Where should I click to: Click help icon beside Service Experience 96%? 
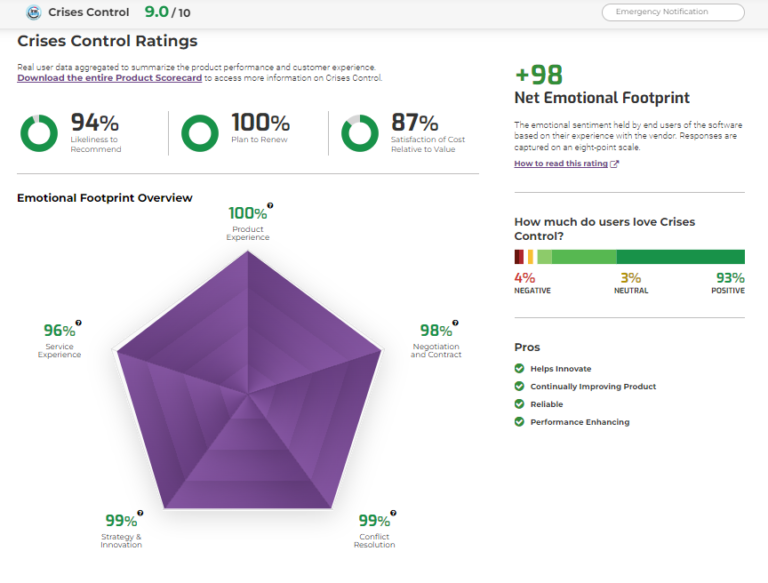click(x=79, y=323)
